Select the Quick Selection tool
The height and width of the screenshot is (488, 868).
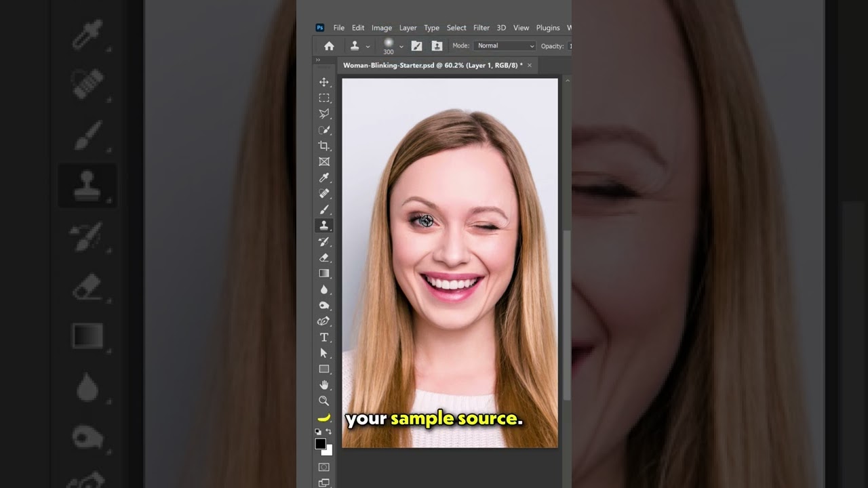pyautogui.click(x=324, y=130)
